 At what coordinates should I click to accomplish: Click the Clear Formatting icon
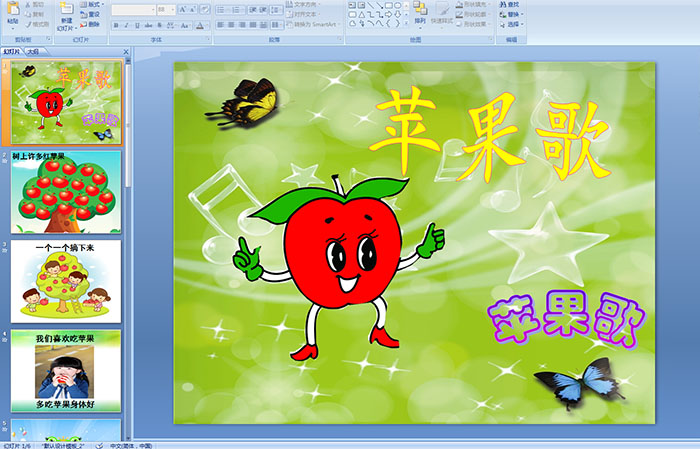pos(205,10)
